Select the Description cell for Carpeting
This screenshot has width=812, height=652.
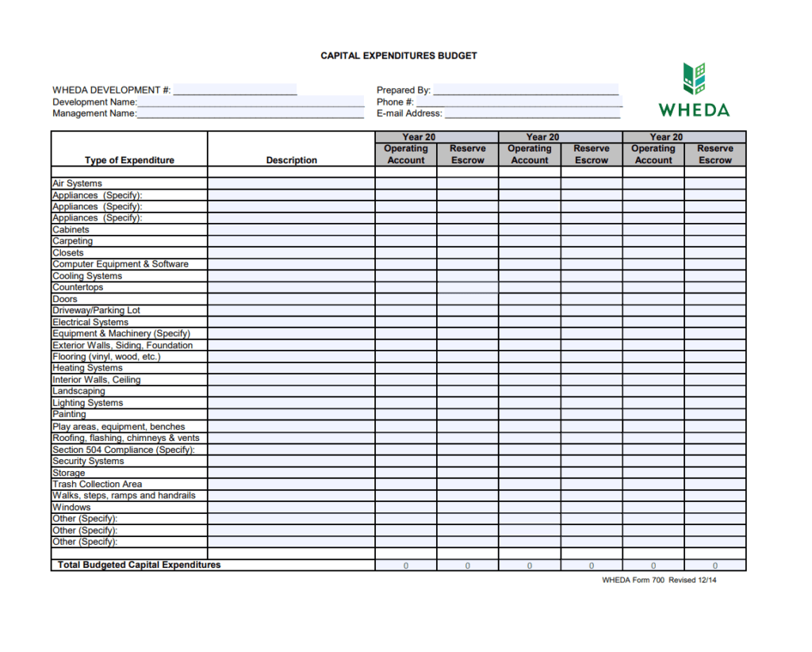pos(291,241)
